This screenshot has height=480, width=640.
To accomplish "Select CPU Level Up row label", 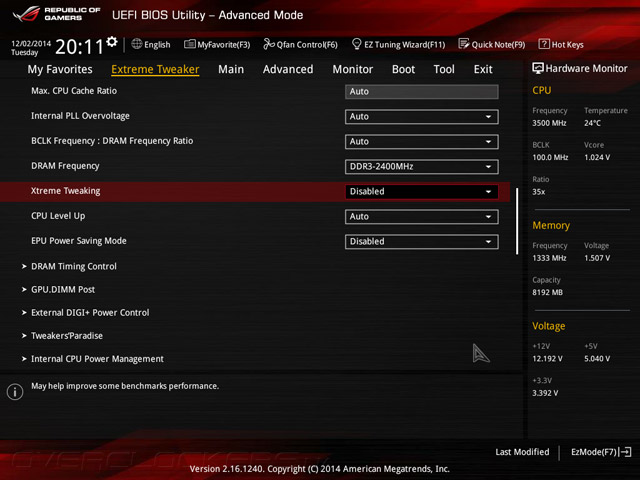I will coord(58,216).
